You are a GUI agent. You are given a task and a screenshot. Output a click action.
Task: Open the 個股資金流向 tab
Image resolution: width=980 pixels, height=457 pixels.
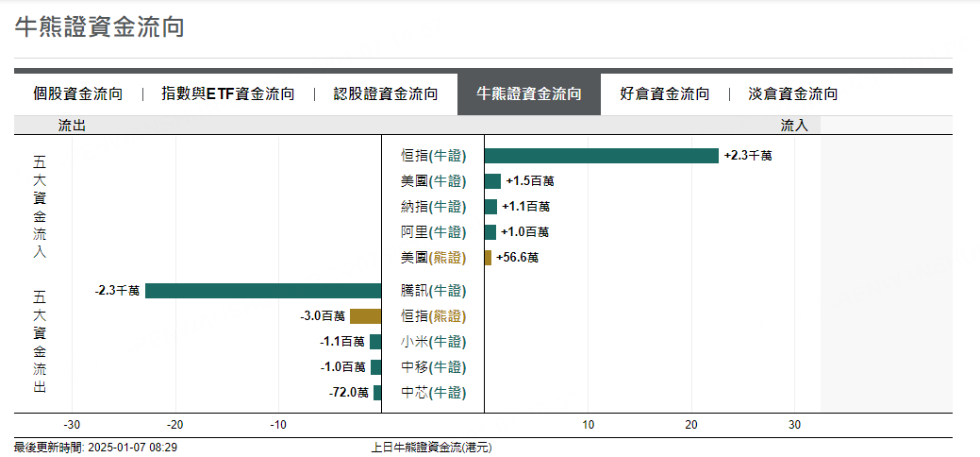click(x=78, y=94)
